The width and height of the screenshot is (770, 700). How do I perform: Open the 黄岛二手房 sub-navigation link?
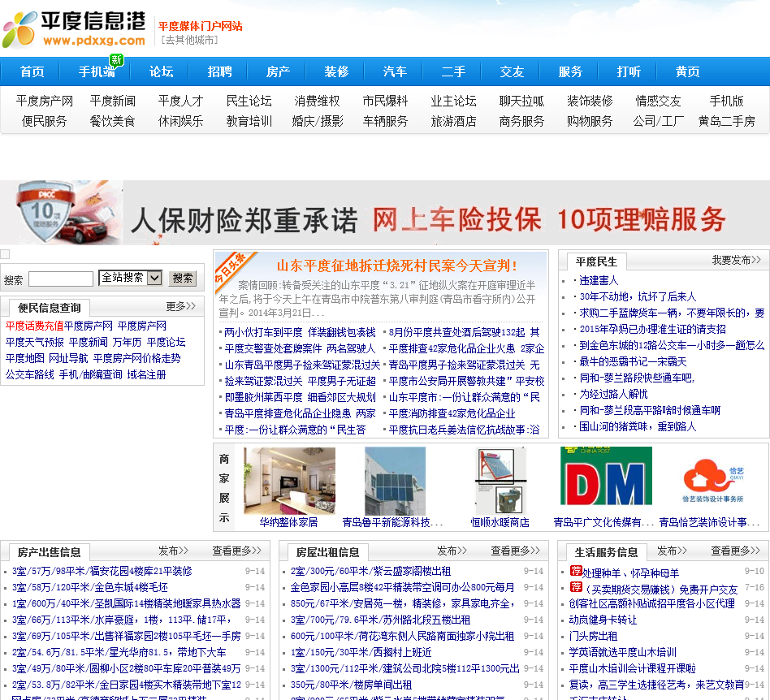point(727,121)
